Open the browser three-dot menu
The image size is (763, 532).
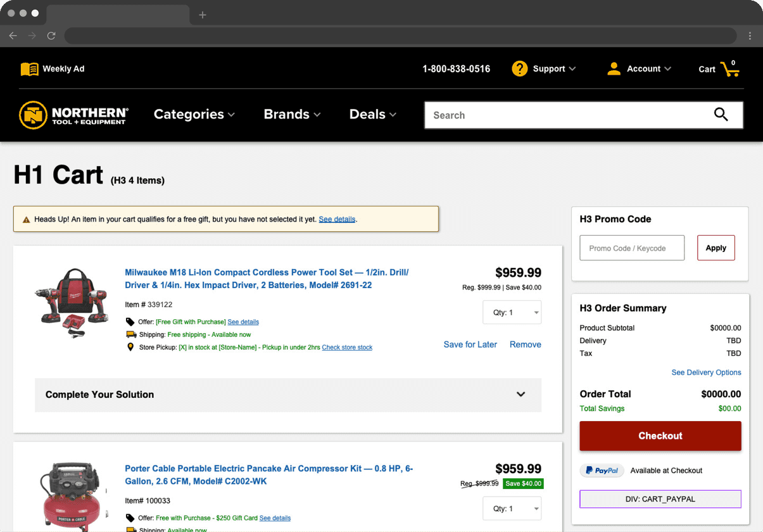click(x=750, y=36)
